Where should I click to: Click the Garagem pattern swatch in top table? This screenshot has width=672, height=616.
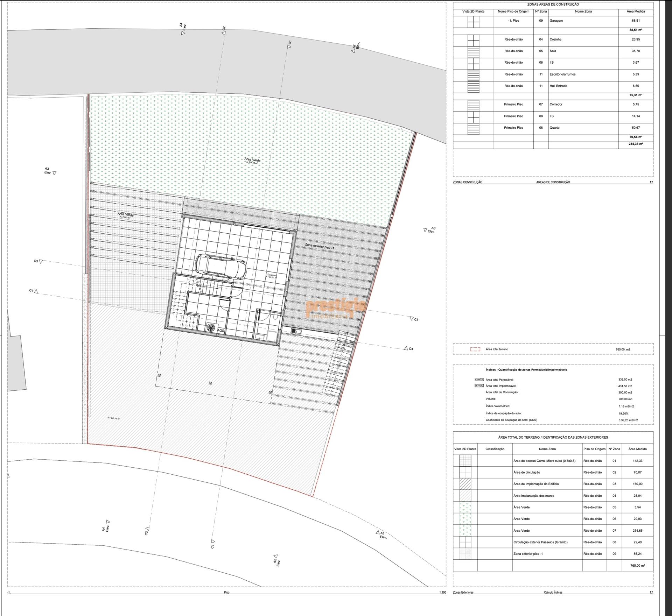pos(473,22)
